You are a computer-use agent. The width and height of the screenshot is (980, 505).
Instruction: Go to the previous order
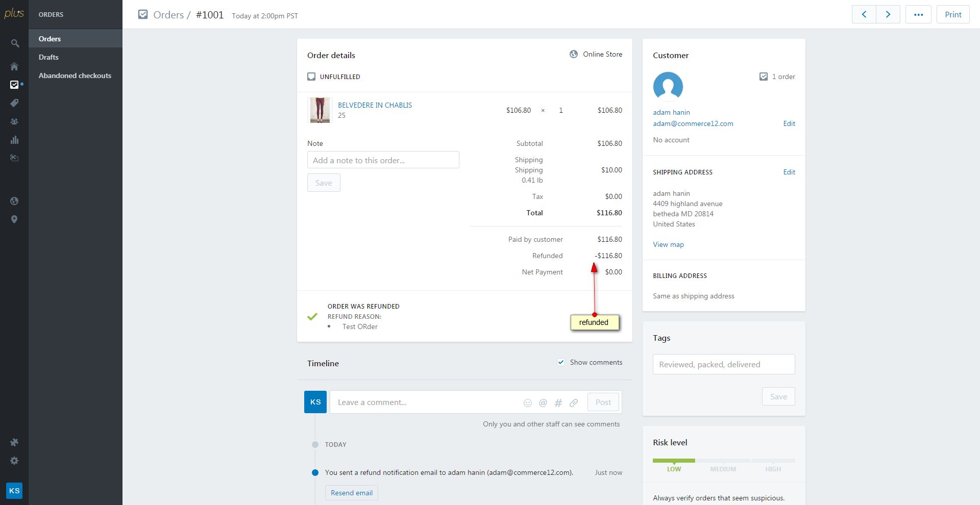pyautogui.click(x=864, y=14)
